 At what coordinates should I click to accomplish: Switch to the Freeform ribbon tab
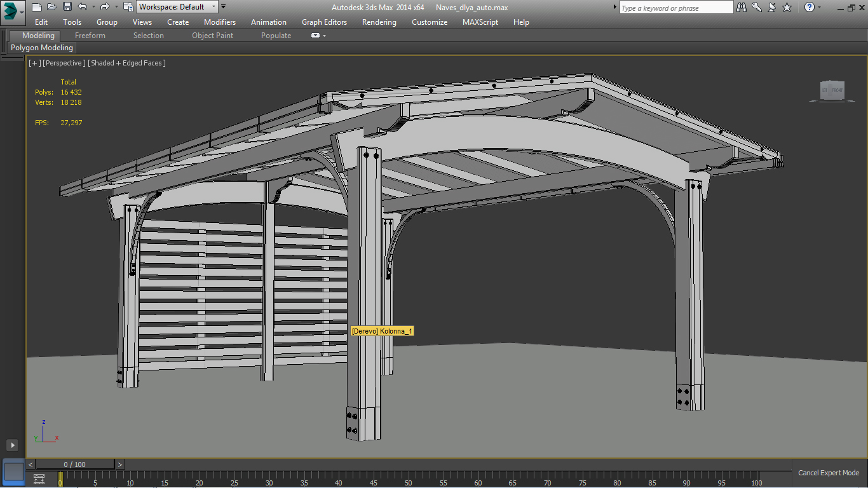point(90,36)
